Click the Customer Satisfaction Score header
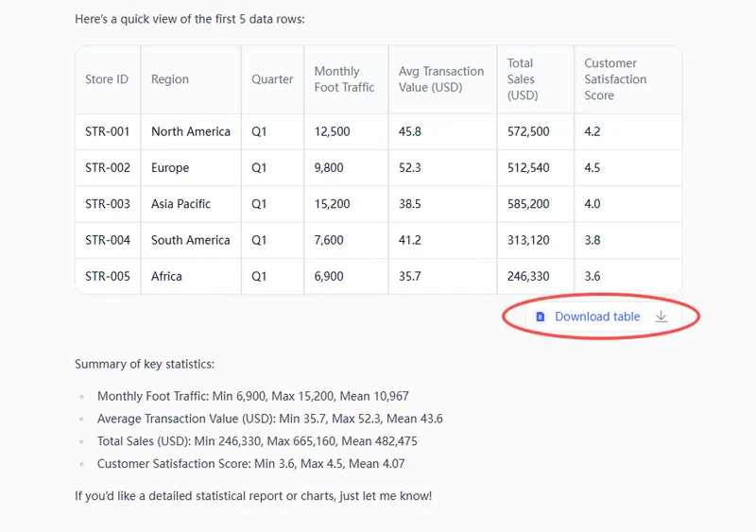Image resolution: width=756 pixels, height=532 pixels. click(x=615, y=79)
